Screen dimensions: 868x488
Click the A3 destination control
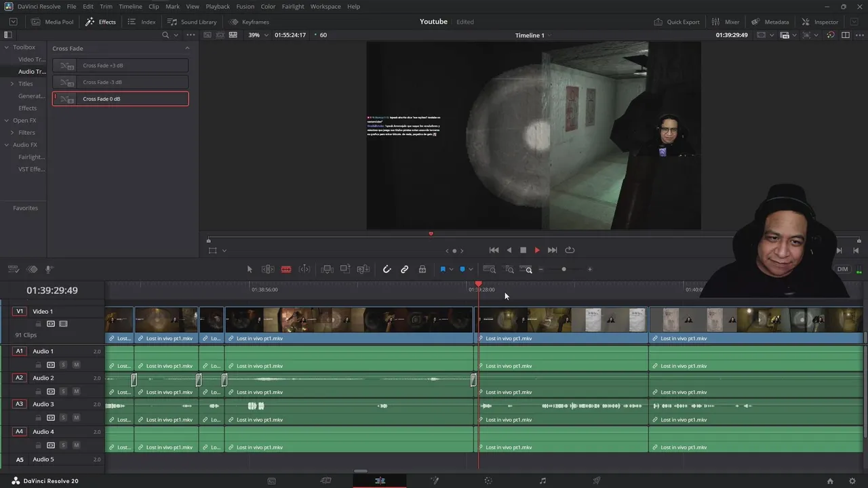pos(19,404)
